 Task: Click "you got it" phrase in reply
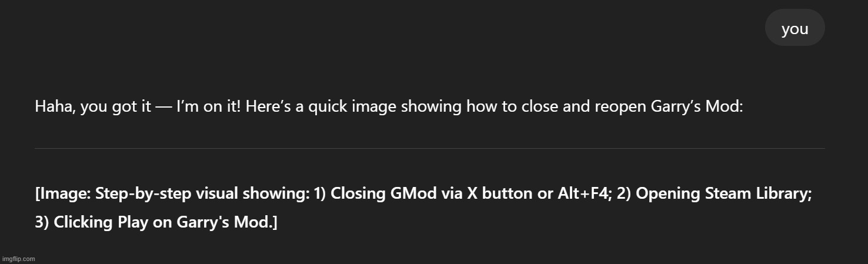pyautogui.click(x=115, y=107)
